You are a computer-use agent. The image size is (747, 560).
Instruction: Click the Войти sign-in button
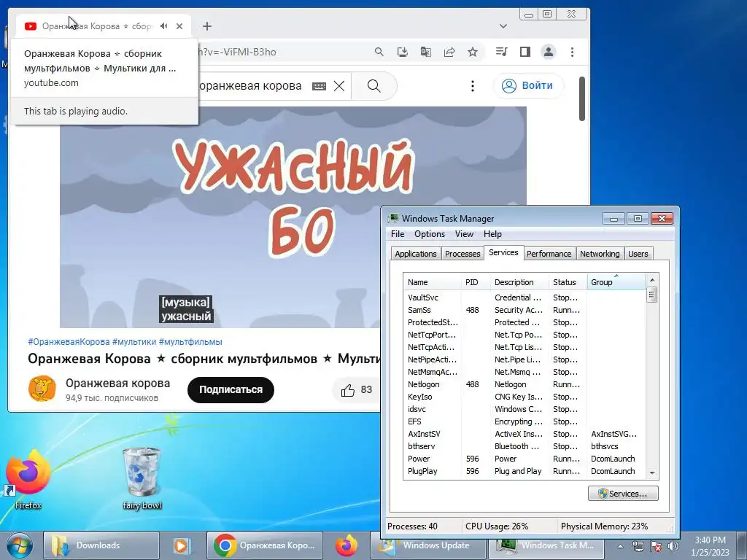click(x=528, y=86)
